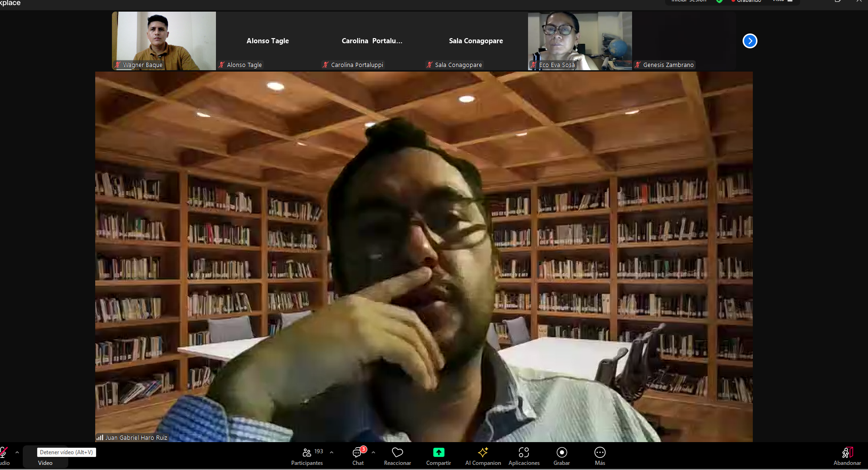Open the AI Companion sparkle icon
Image resolution: width=868 pixels, height=470 pixels.
tap(483, 452)
